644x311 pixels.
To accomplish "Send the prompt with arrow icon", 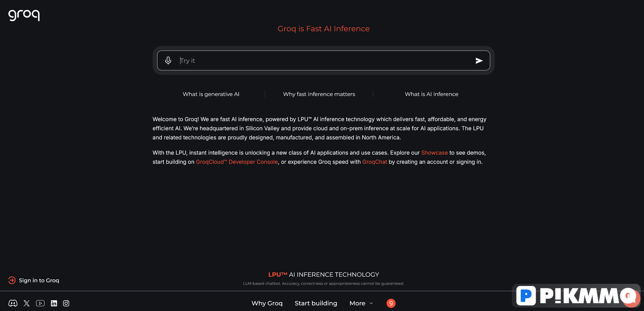I will [x=479, y=60].
